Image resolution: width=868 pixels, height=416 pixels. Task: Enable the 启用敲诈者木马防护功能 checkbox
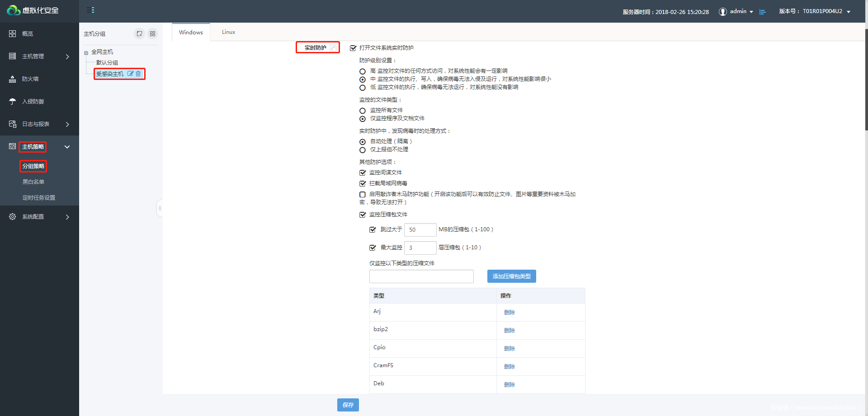tap(363, 195)
